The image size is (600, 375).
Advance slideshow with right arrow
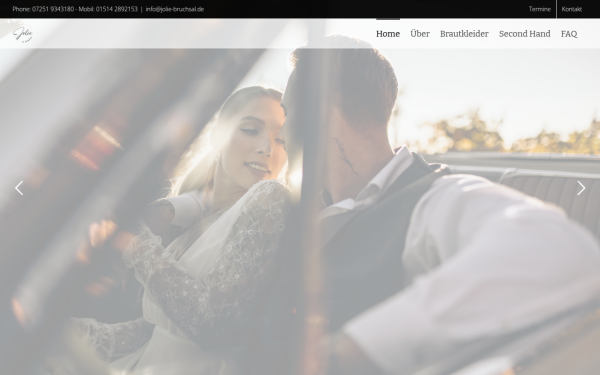(x=581, y=188)
